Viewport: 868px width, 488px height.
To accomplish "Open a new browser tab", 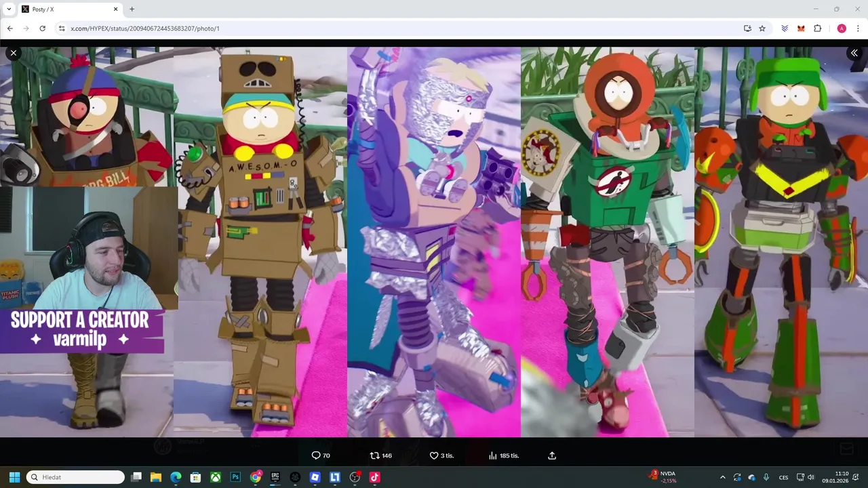I will 132,9.
